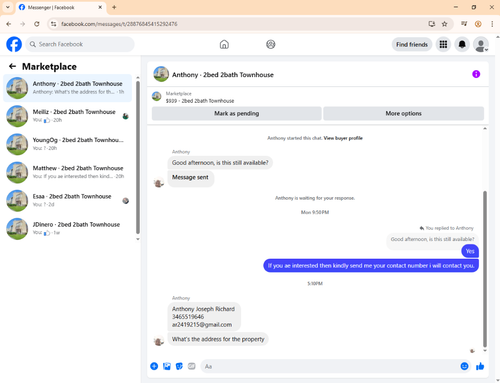The image size is (500, 383).
Task: Click the quoted reply 'Good afternoon' bubble
Action: pyautogui.click(x=432, y=239)
